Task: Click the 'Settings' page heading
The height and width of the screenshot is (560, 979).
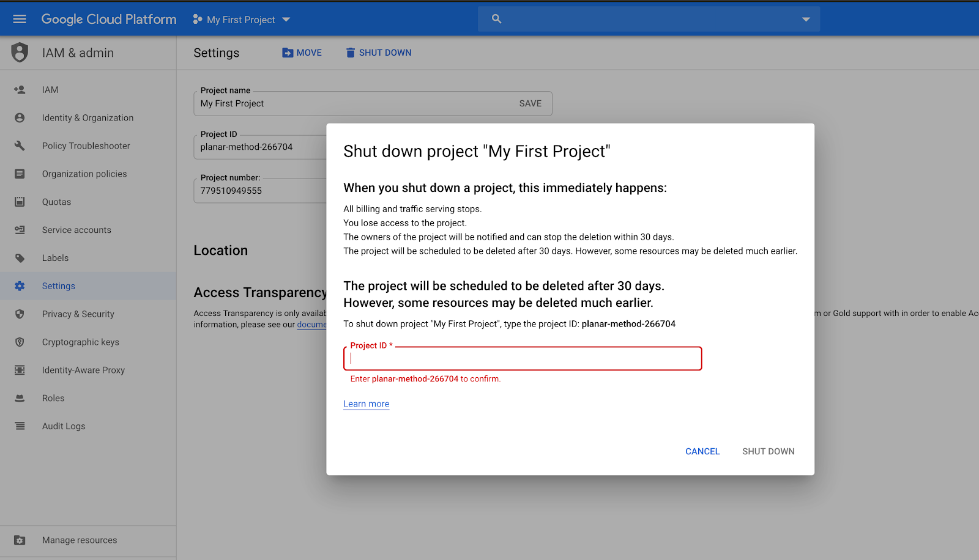Action: pos(217,53)
